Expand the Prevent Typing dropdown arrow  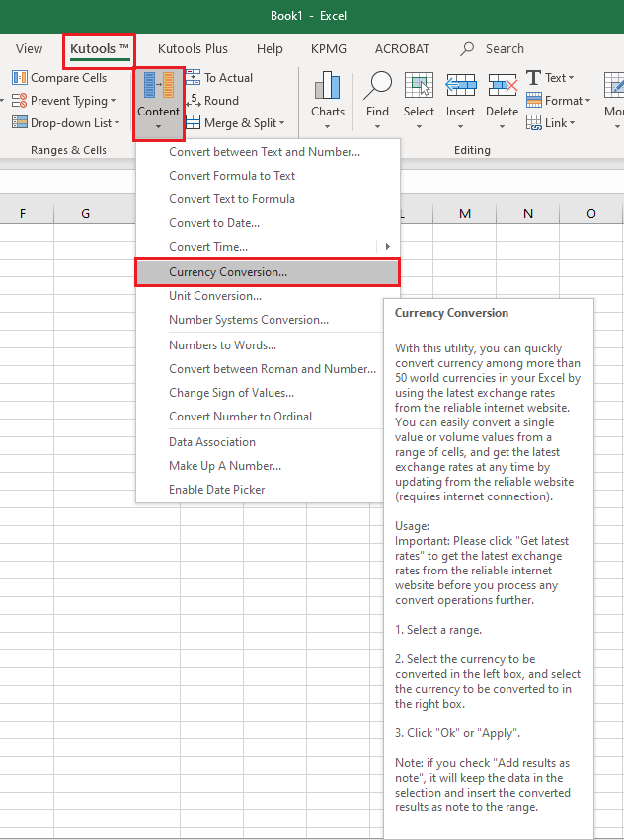pos(114,101)
